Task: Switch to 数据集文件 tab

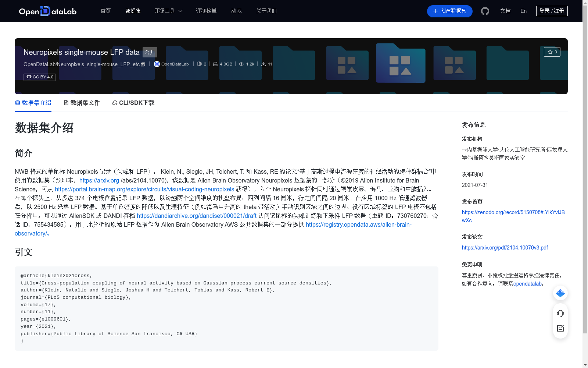Action: pos(82,103)
